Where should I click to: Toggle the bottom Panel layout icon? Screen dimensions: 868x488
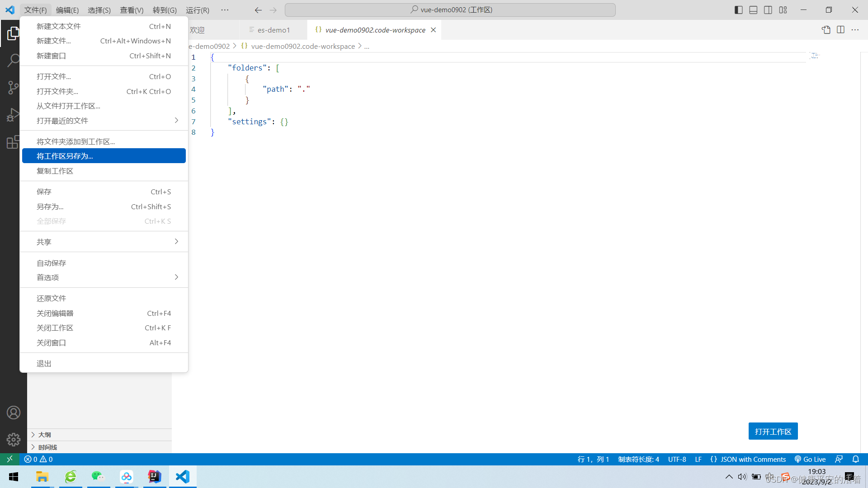point(753,10)
